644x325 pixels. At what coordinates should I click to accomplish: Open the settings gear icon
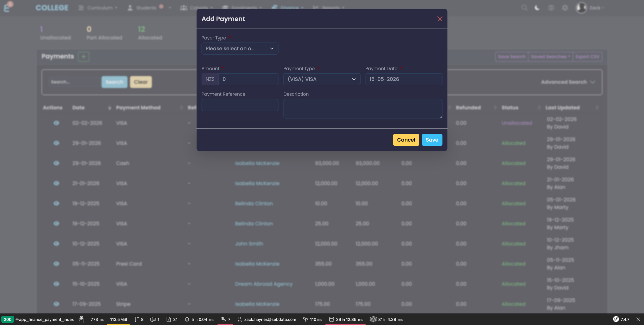[565, 8]
